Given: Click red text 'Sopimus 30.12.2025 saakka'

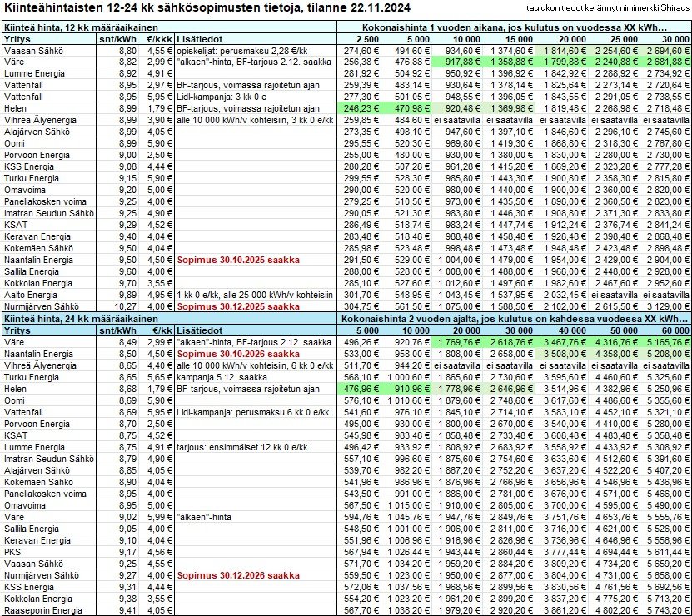Looking at the screenshot, I should 229,306.
